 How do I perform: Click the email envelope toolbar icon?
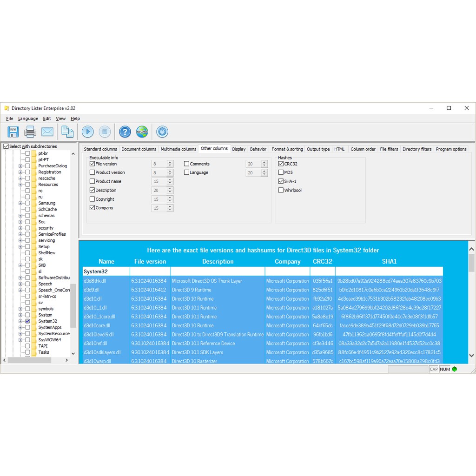pos(47,132)
